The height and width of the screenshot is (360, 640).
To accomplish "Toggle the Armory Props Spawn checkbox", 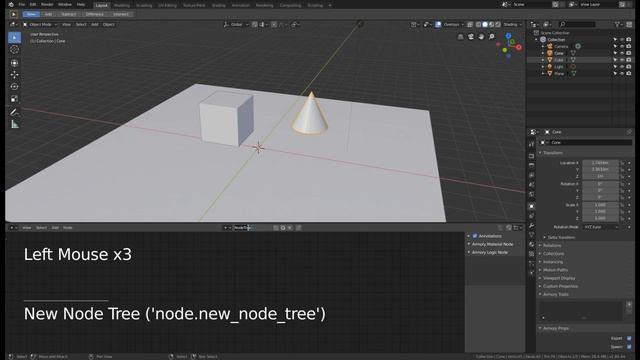I will [x=629, y=347].
